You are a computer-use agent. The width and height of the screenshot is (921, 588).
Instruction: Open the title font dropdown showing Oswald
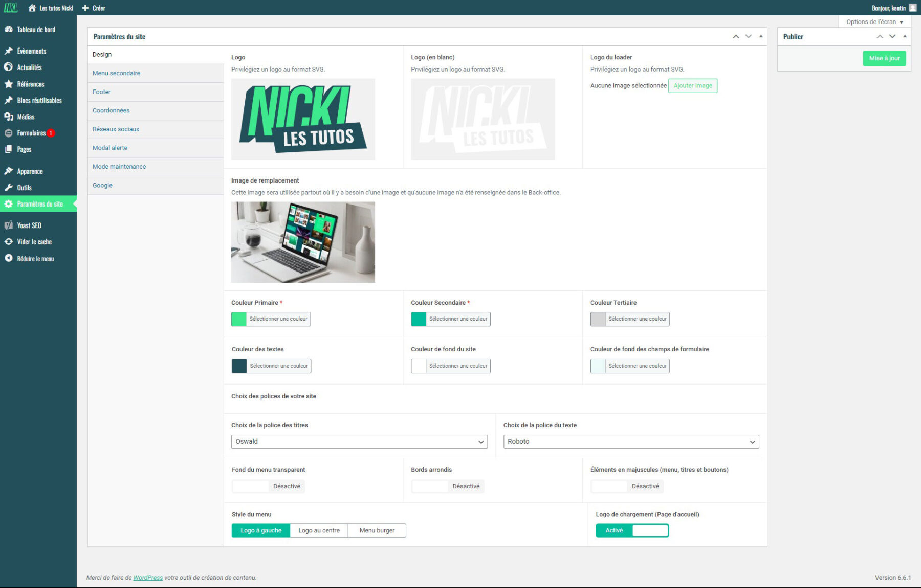pos(359,442)
